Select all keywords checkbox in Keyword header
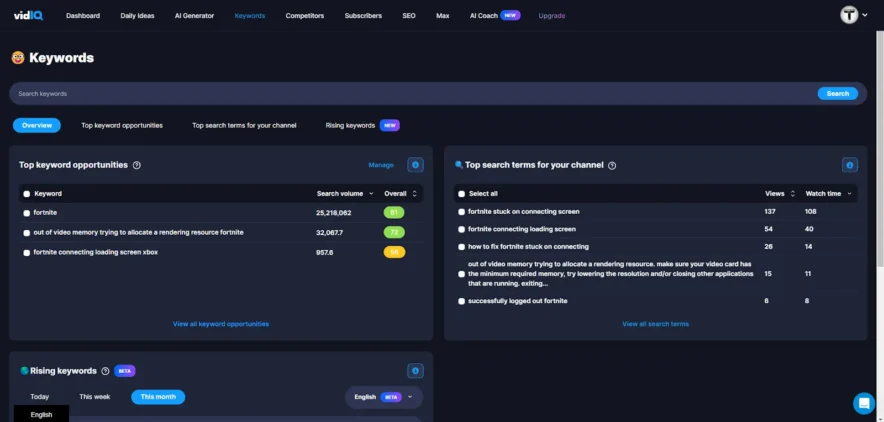 (26, 194)
